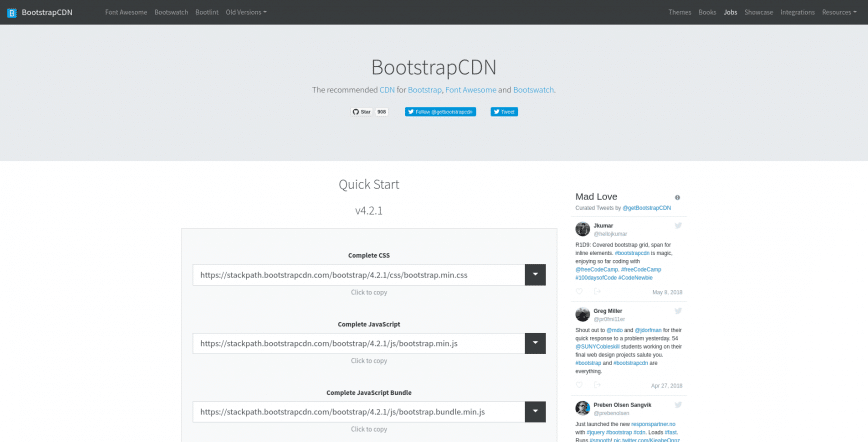Click the Twitter bird icon on Jkumar's tweet

click(x=678, y=225)
